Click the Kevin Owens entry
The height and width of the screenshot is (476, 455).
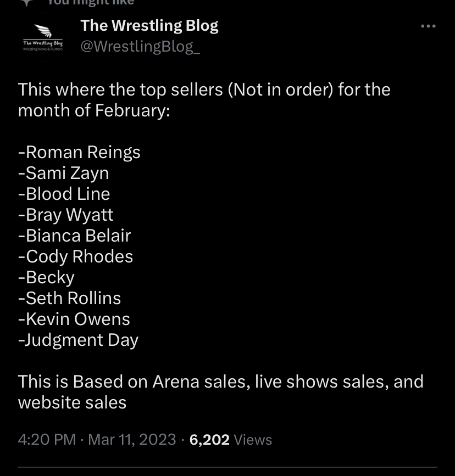point(74,319)
